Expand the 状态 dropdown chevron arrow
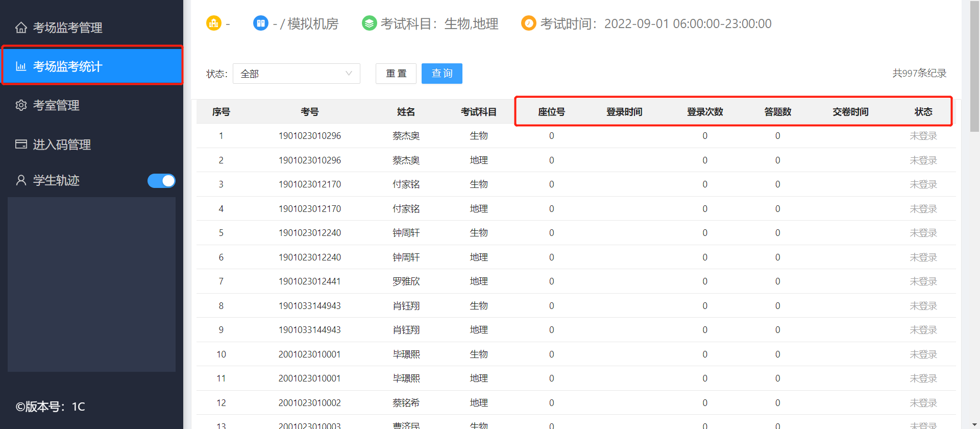Image resolution: width=980 pixels, height=429 pixels. [349, 74]
